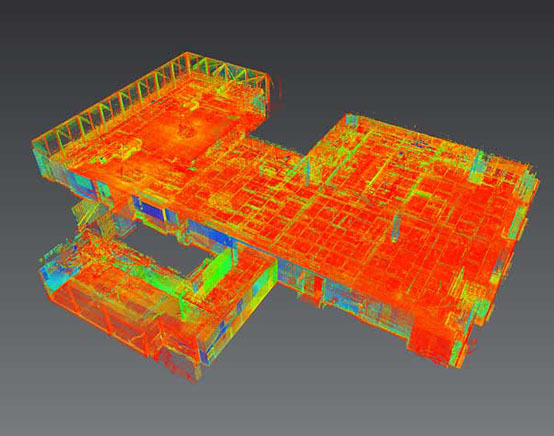Pick the red door-like panel under main floor
Viewport: 554px width, 436px height.
tap(318, 285)
